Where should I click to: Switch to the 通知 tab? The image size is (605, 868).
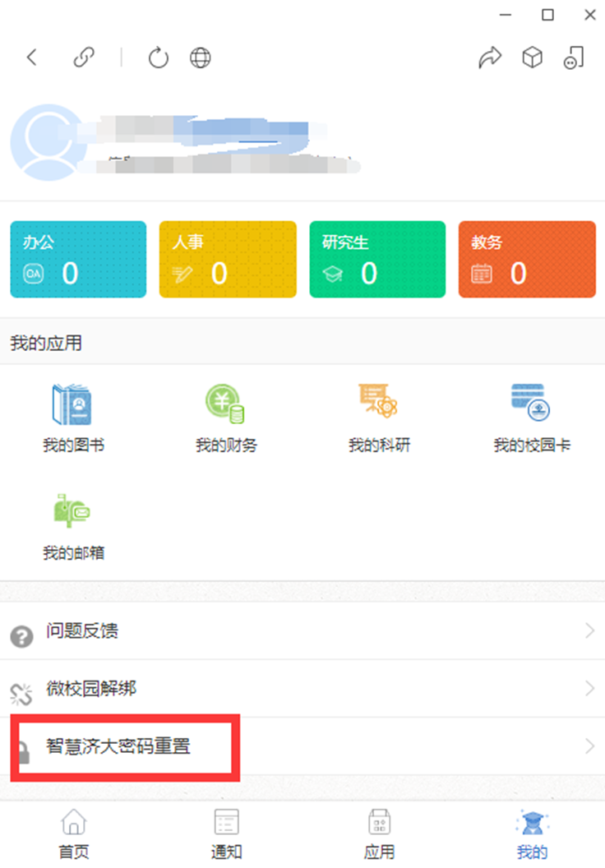[226, 834]
